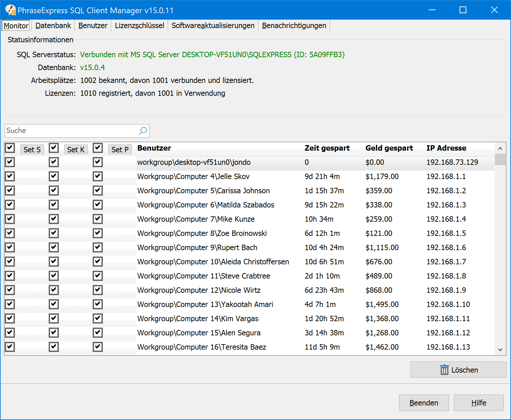511x420 pixels.
Task: Sort by Zeit gespart column header
Action: [327, 148]
